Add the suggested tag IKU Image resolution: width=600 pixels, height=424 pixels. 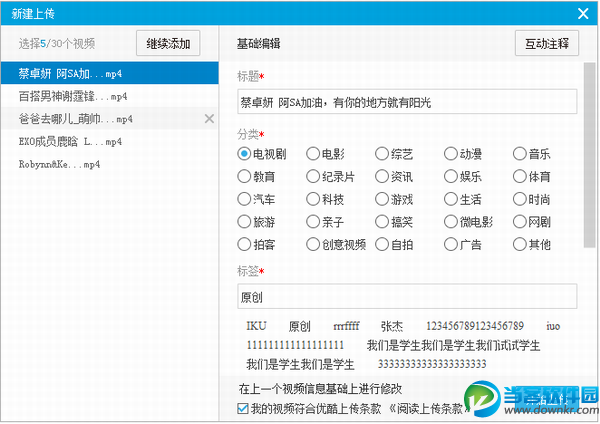[256, 326]
